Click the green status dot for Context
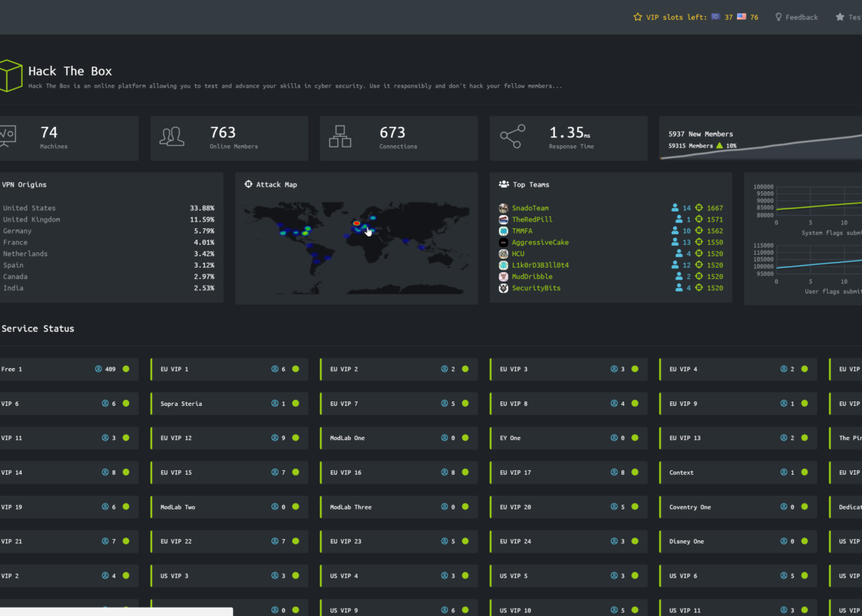Viewport: 862px width, 616px height. 805,472
